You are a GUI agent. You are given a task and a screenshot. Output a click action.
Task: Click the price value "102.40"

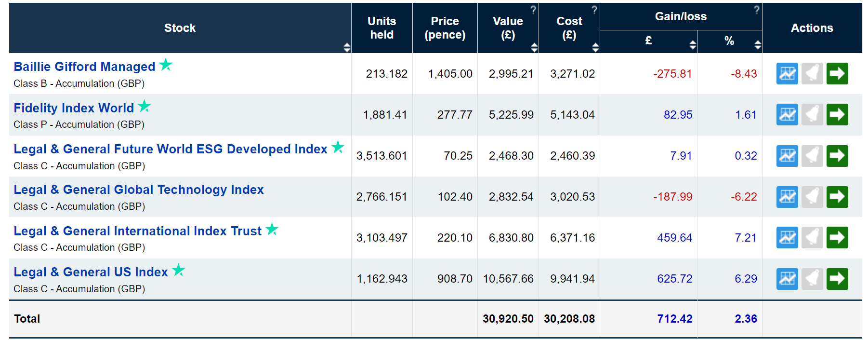455,197
